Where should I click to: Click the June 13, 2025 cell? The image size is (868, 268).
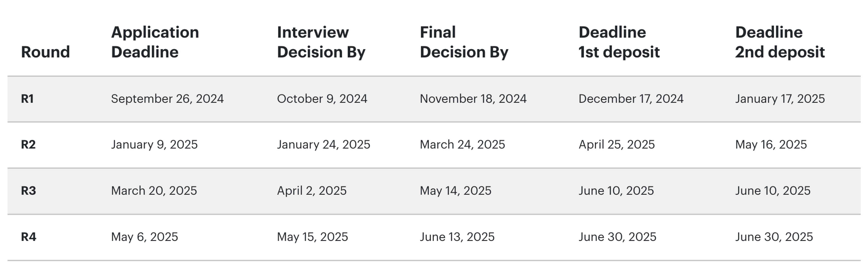[457, 237]
